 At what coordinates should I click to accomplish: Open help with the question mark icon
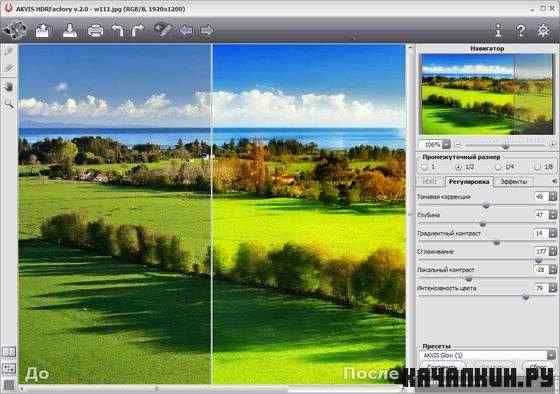coord(521,31)
